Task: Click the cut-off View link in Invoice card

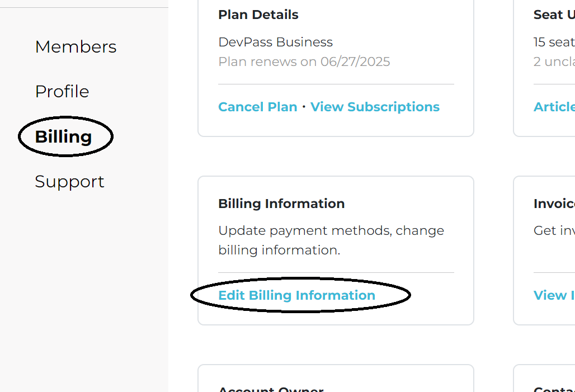Action: tap(554, 295)
